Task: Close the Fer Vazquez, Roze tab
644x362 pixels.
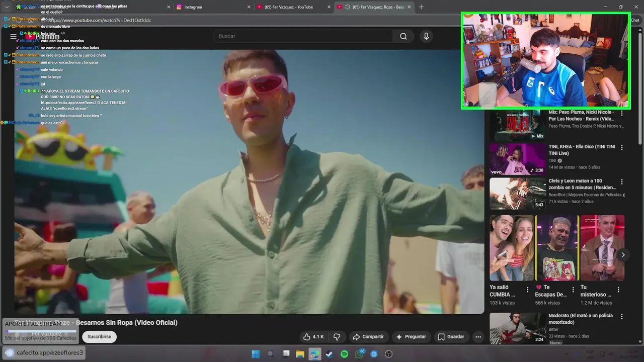Action: pyautogui.click(x=409, y=7)
